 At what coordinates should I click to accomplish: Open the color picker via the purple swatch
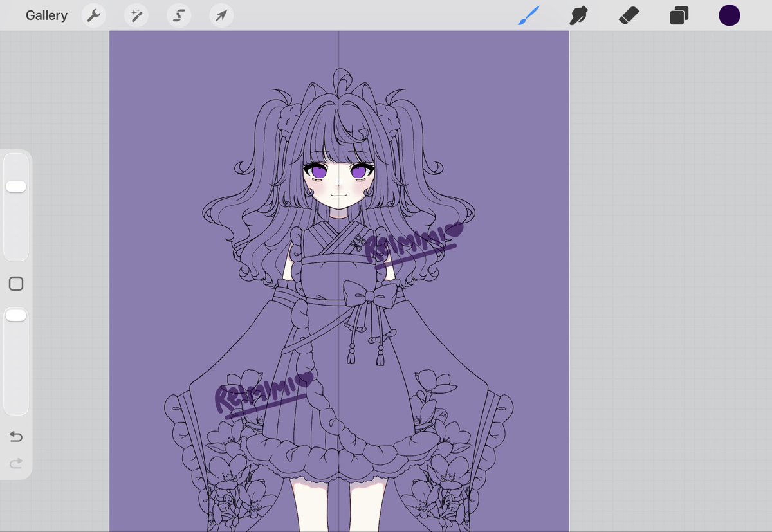(729, 15)
